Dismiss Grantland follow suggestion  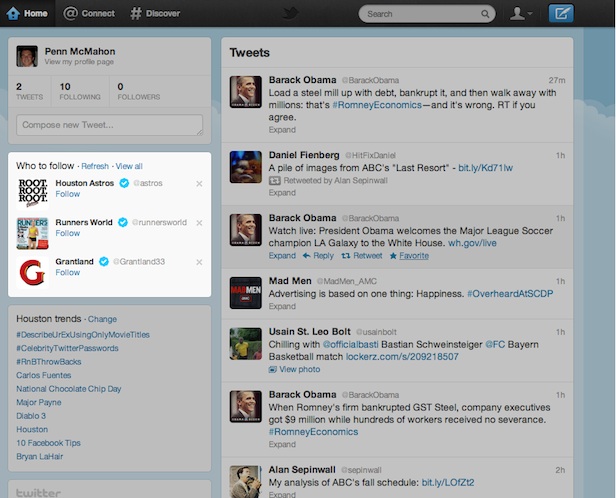pyautogui.click(x=199, y=262)
